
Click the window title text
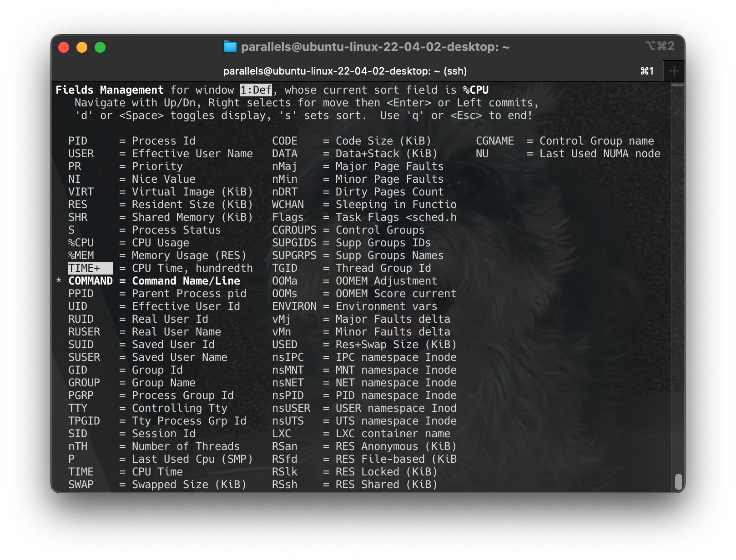tap(375, 47)
